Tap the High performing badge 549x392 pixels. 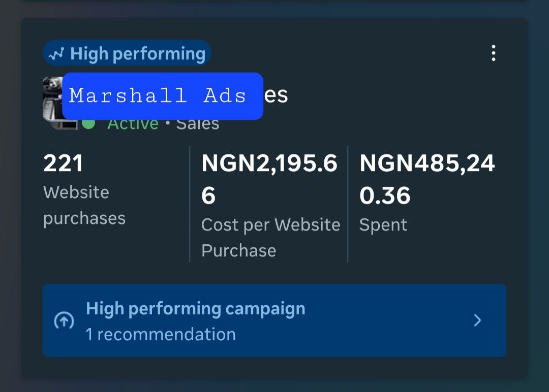pos(127,53)
